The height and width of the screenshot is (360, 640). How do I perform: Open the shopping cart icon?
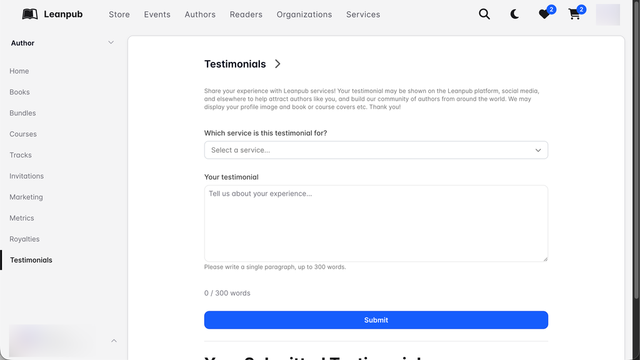click(574, 14)
